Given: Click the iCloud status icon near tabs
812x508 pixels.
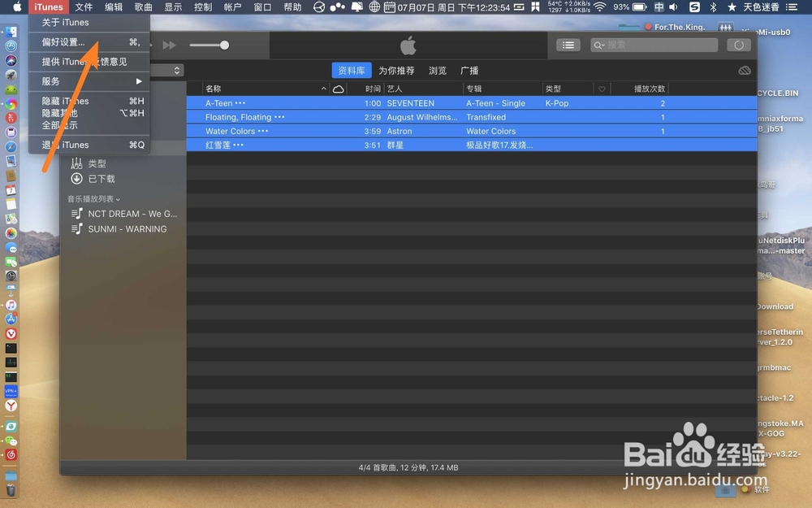Looking at the screenshot, I should coord(744,71).
